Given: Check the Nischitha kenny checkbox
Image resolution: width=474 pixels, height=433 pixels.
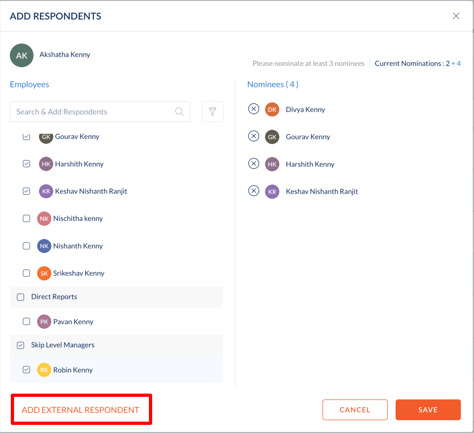Looking at the screenshot, I should click(26, 218).
